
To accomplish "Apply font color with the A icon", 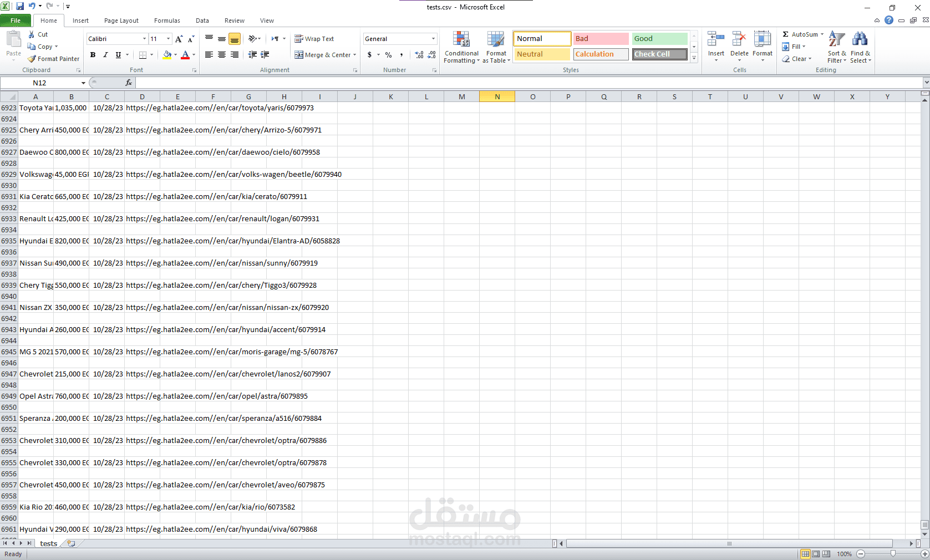I will click(x=185, y=55).
